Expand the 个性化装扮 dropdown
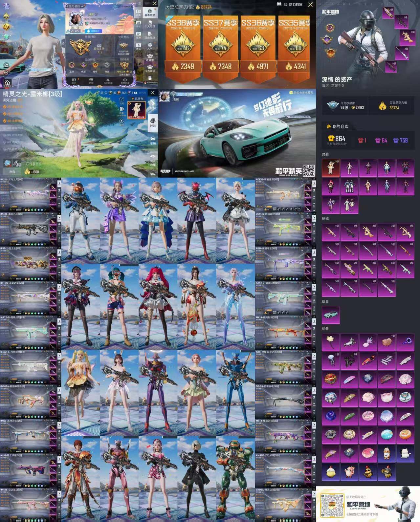This screenshot has width=420, height=522. pos(75,6)
